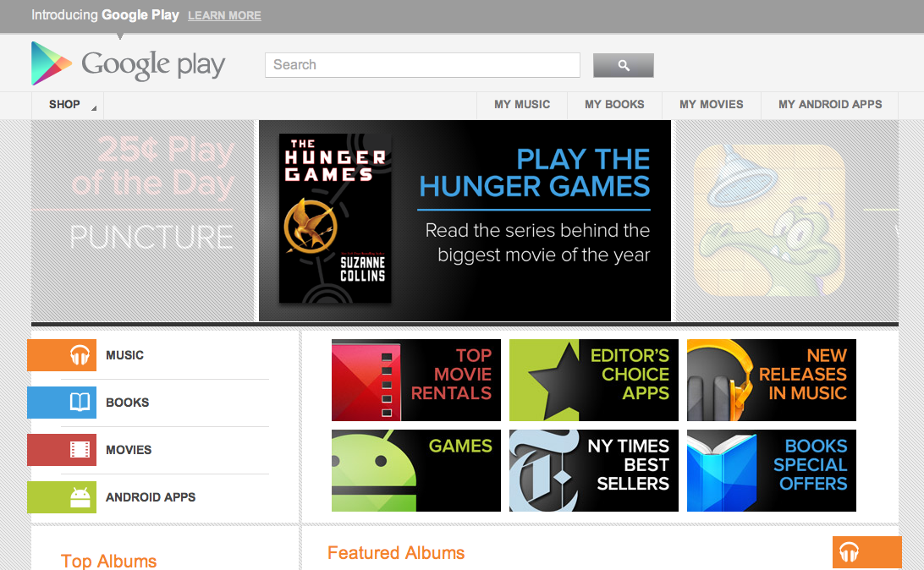Image resolution: width=924 pixels, height=570 pixels.
Task: Select the Editor's Choice Apps tile
Action: coord(593,380)
